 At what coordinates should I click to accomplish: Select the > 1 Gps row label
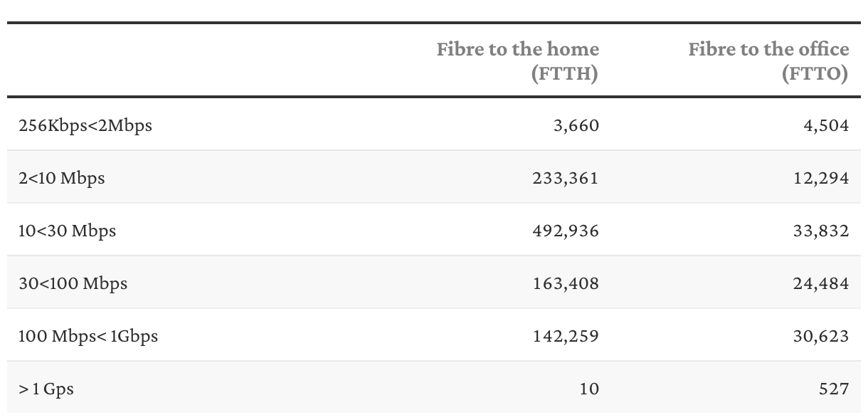[x=46, y=389]
